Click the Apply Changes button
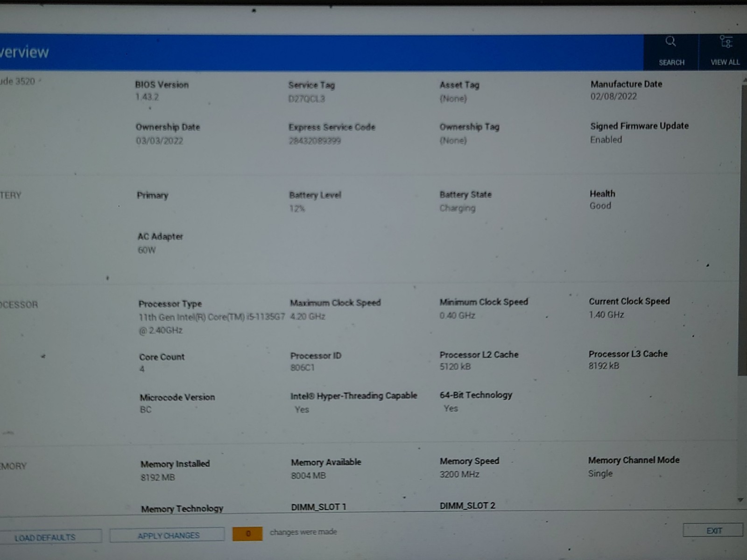This screenshot has height=560, width=747. pyautogui.click(x=167, y=535)
